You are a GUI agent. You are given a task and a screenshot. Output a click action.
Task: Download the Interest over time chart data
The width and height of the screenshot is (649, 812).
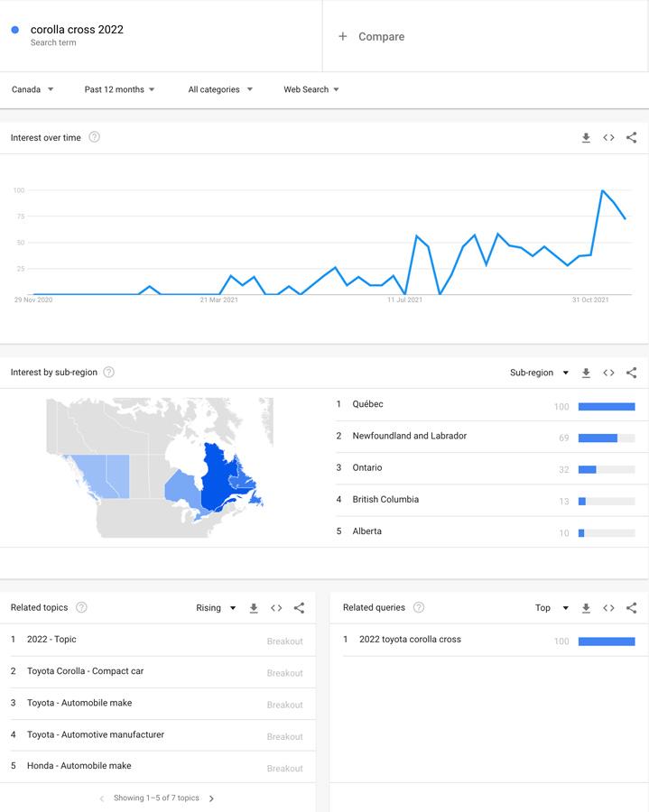(x=586, y=138)
